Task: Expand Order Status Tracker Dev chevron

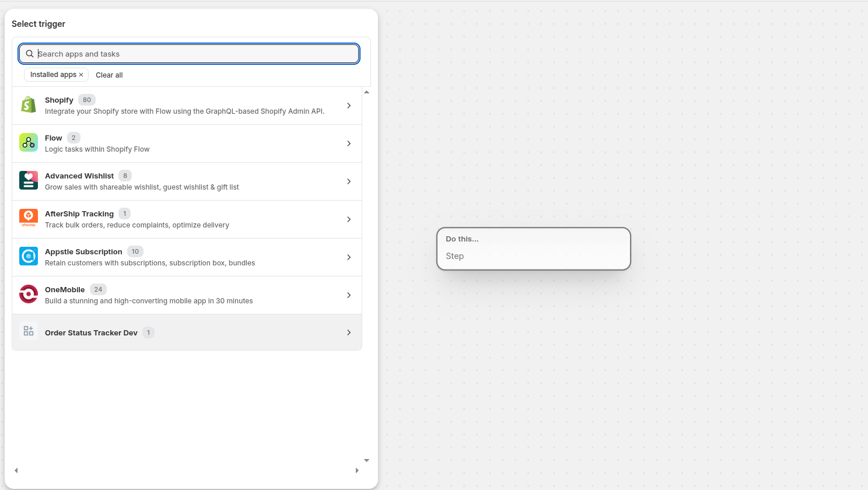Action: coord(349,332)
